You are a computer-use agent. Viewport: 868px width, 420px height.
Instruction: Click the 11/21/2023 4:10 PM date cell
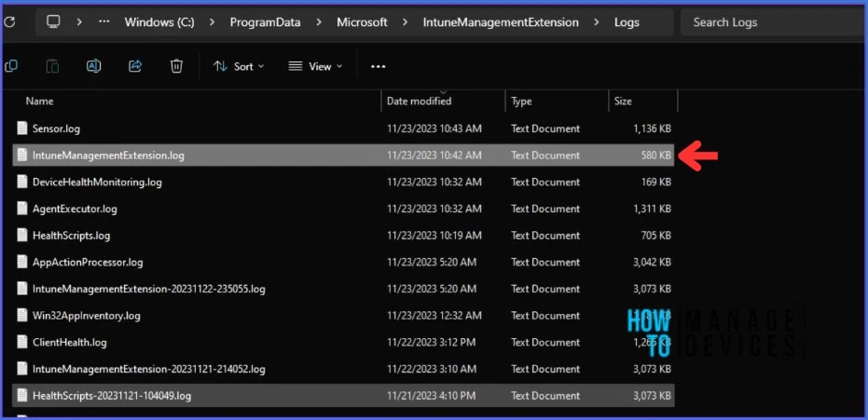[x=432, y=396]
